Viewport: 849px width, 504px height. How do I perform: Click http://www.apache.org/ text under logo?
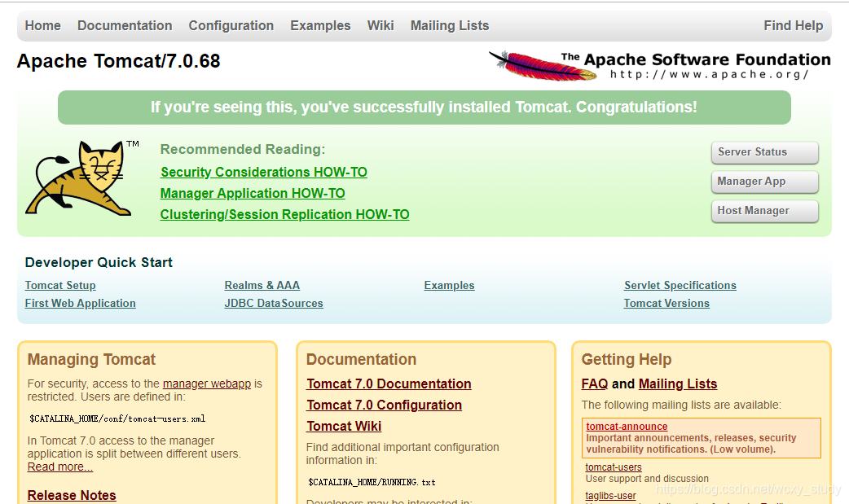click(x=710, y=75)
